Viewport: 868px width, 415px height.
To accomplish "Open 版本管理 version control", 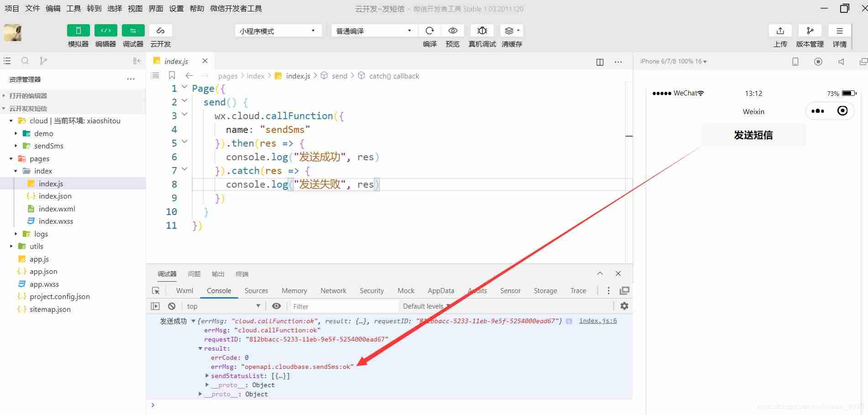I will (810, 31).
